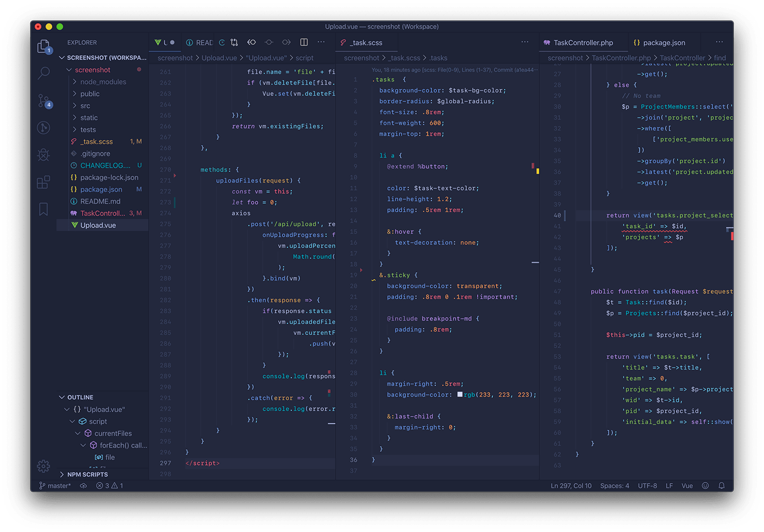Screen dimensions: 764x532
Task: Open Manage with the settings gear
Action: (43, 466)
